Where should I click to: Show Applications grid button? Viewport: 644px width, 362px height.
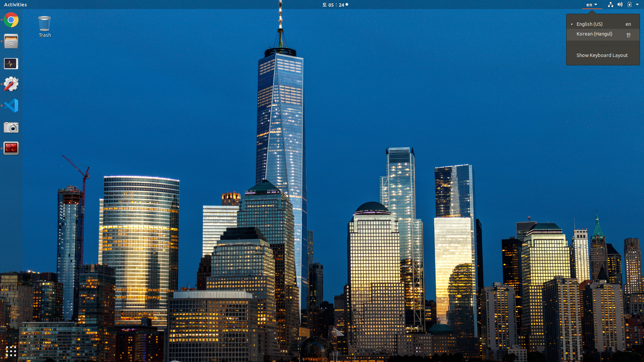pyautogui.click(x=11, y=351)
